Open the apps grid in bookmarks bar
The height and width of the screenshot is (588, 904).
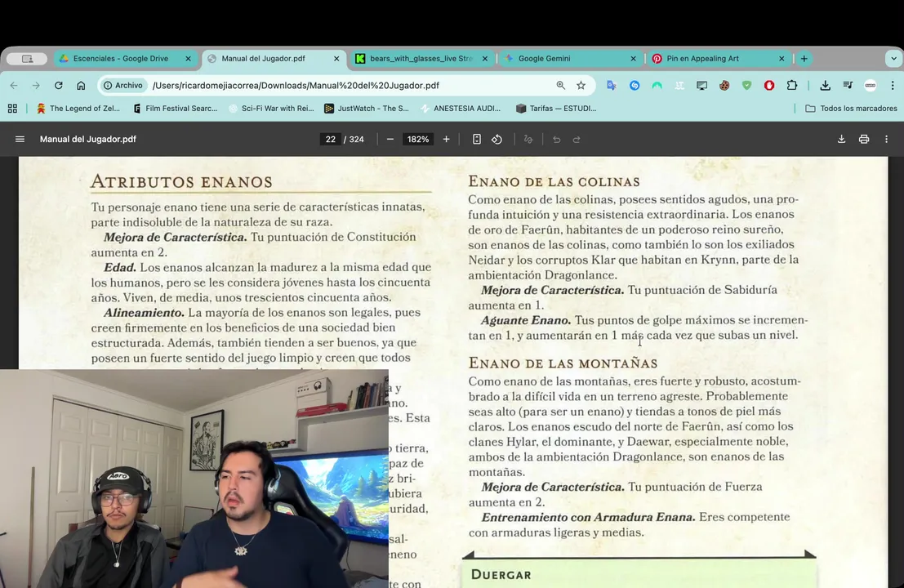[x=12, y=109]
